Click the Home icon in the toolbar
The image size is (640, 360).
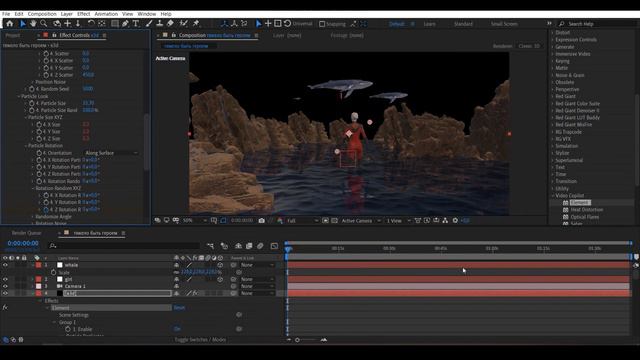(x=9, y=24)
